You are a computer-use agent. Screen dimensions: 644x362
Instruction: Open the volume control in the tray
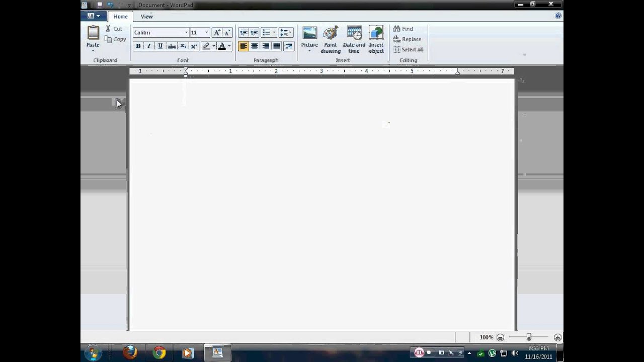(x=514, y=353)
